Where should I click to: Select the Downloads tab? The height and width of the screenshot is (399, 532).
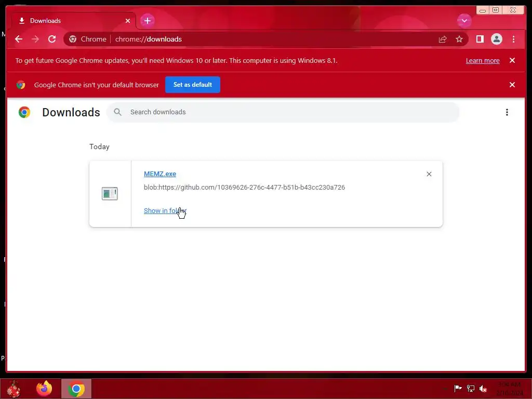pyautogui.click(x=74, y=21)
